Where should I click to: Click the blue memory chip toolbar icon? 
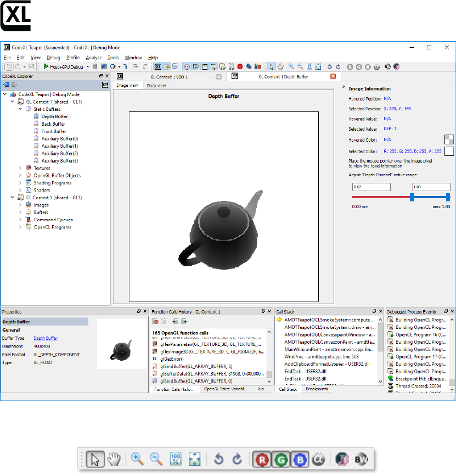(249, 66)
